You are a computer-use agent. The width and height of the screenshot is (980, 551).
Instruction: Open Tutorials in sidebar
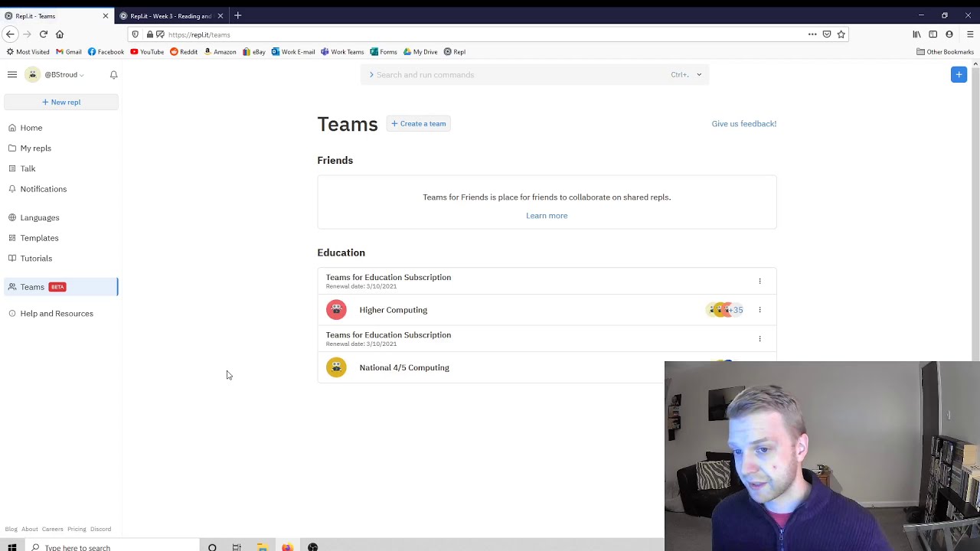click(x=36, y=259)
